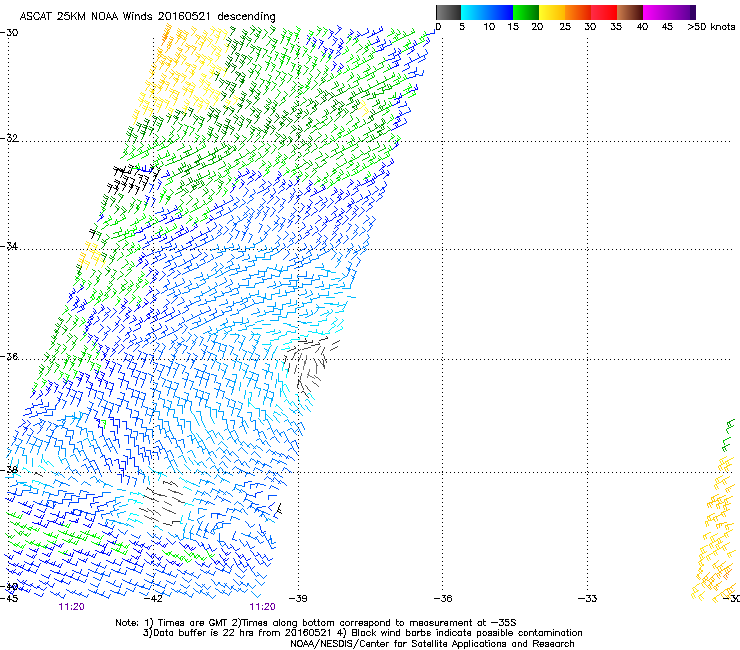Click the purple '11:20' time between -45 and -42
Viewport: 740px width, 650px height.
coord(71,607)
